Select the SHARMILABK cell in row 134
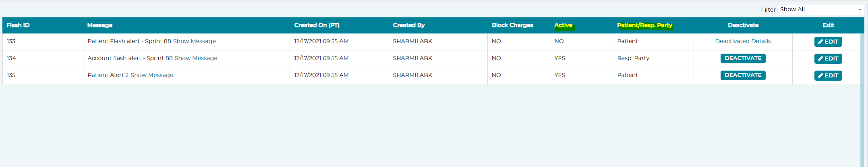This screenshot has width=868, height=167. pyautogui.click(x=412, y=58)
